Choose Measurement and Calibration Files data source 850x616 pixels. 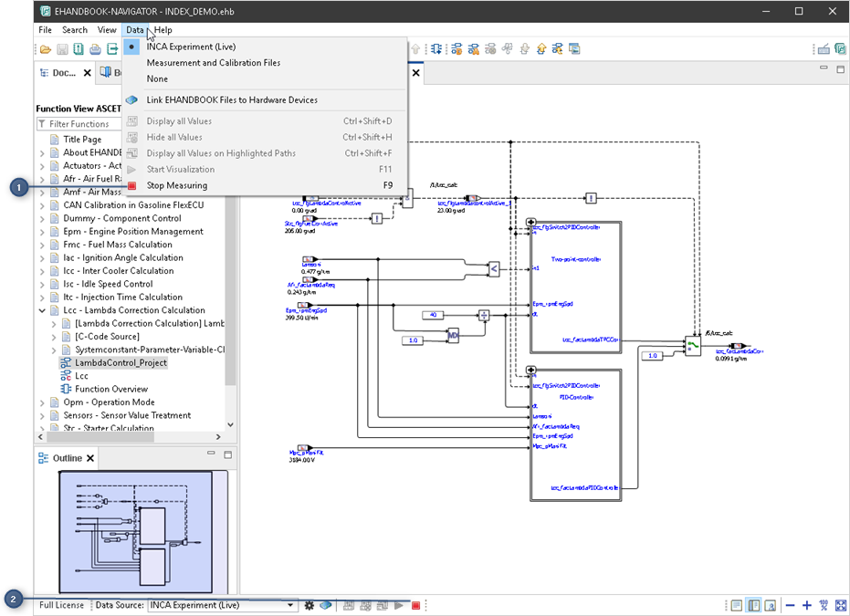tap(213, 63)
